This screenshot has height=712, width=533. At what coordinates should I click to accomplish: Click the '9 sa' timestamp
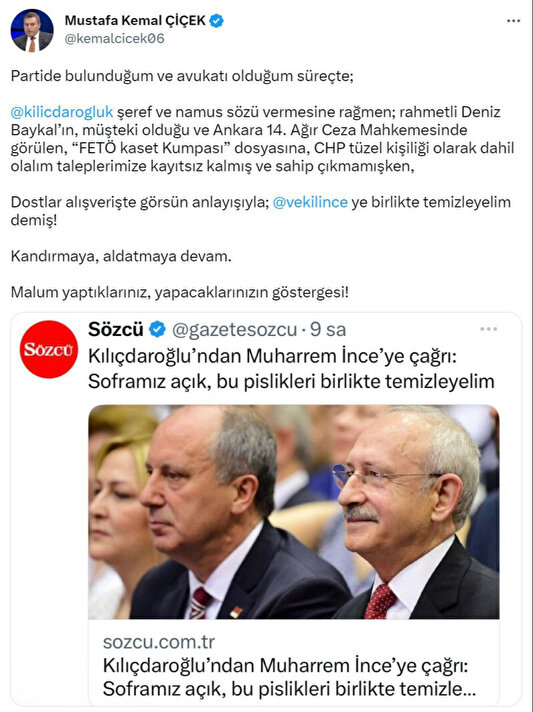[328, 330]
